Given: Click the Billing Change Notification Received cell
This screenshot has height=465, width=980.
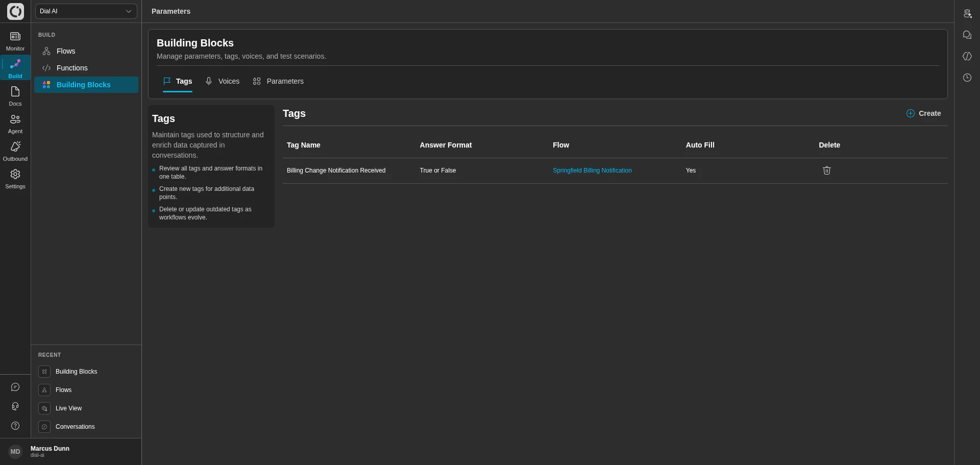Looking at the screenshot, I should point(336,170).
